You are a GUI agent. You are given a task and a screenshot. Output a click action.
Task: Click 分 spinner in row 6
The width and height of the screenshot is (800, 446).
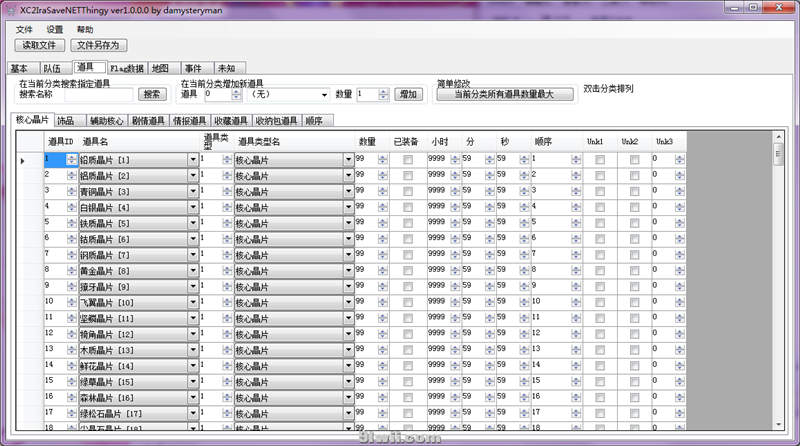point(489,239)
